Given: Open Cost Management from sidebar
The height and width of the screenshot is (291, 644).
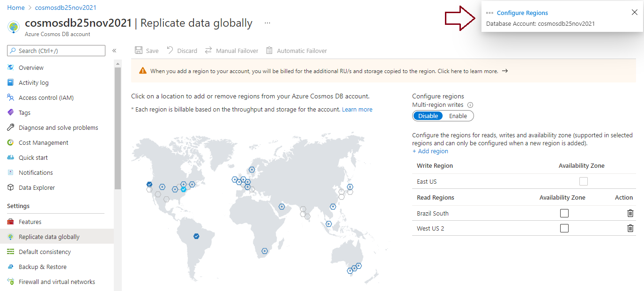Looking at the screenshot, I should point(43,142).
